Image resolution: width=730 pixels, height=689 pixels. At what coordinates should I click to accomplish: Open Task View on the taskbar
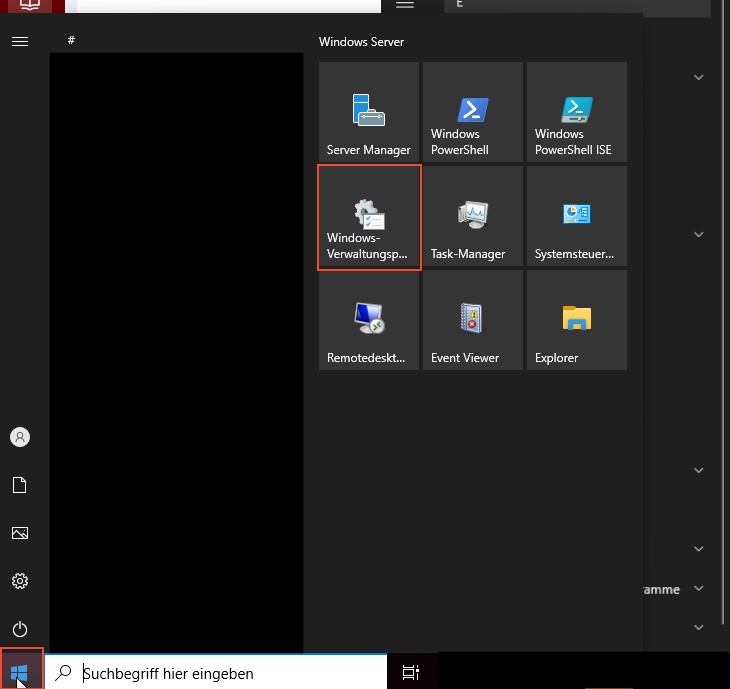pyautogui.click(x=411, y=673)
